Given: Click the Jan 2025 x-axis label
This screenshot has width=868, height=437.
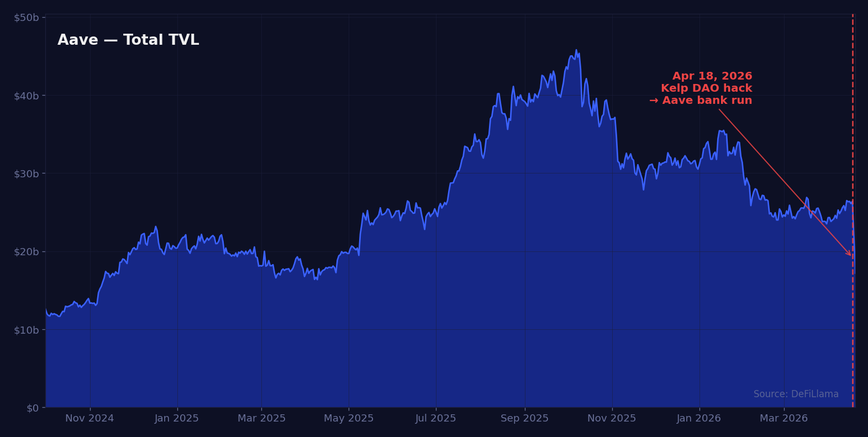Looking at the screenshot, I should pos(177,419).
